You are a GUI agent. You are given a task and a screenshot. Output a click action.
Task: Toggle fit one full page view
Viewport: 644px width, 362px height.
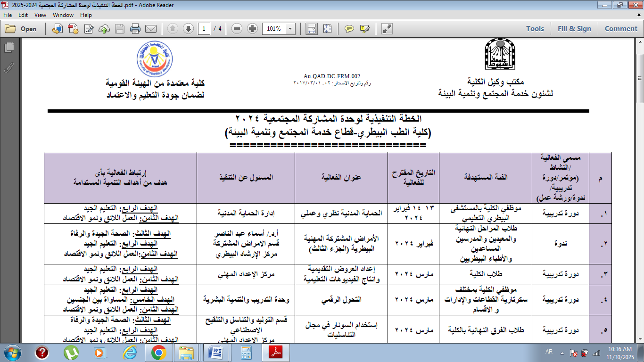(x=327, y=29)
